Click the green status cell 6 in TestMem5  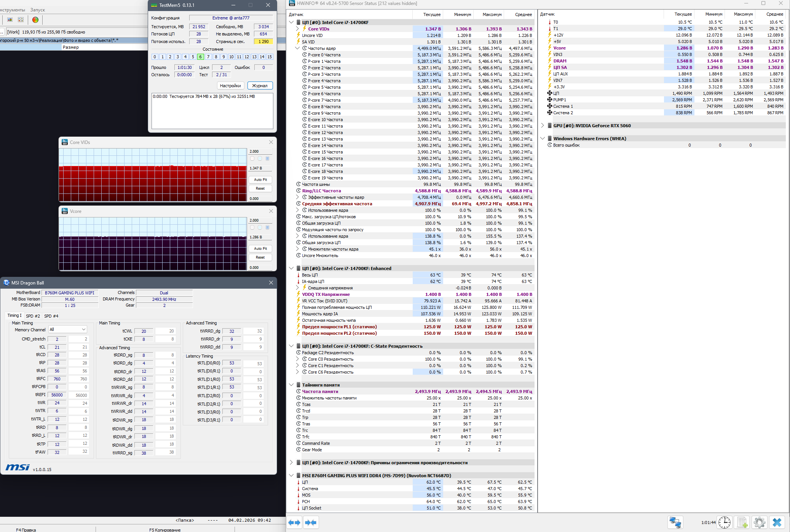pos(201,57)
